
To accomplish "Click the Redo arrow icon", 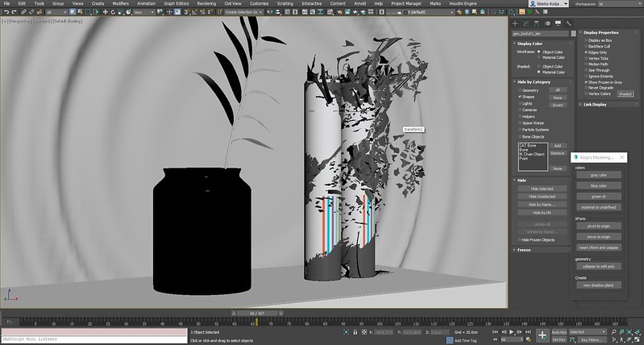I will click(x=14, y=13).
